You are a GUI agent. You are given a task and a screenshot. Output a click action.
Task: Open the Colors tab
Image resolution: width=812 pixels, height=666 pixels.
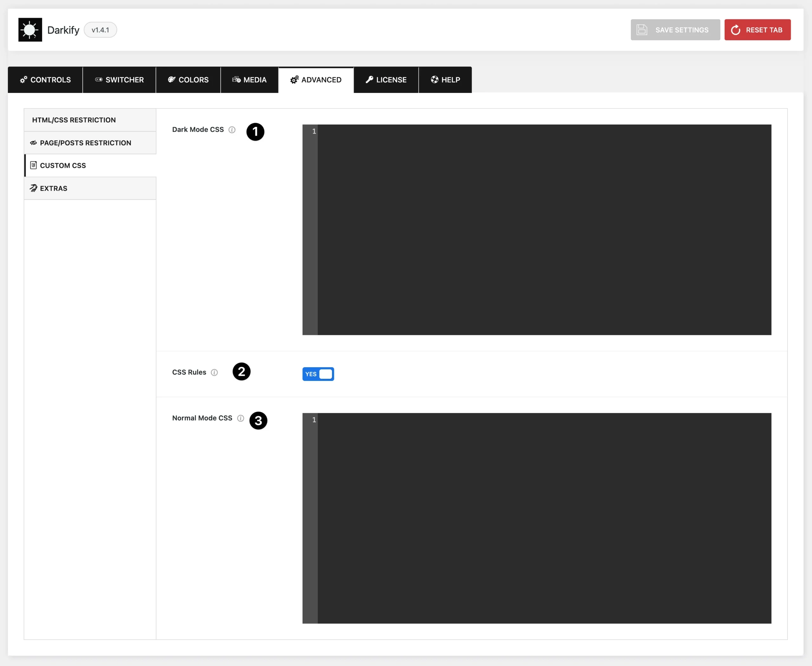pos(188,80)
